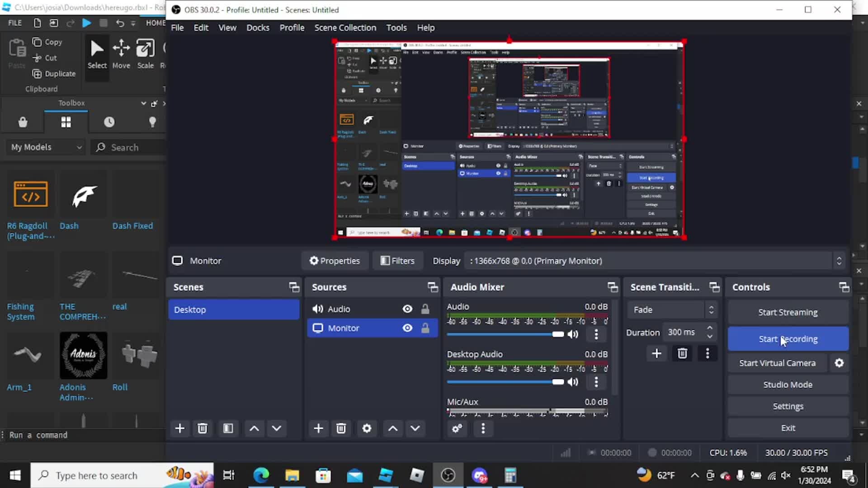Hide the Audio source eye icon
This screenshot has height=488, width=868.
click(x=407, y=309)
